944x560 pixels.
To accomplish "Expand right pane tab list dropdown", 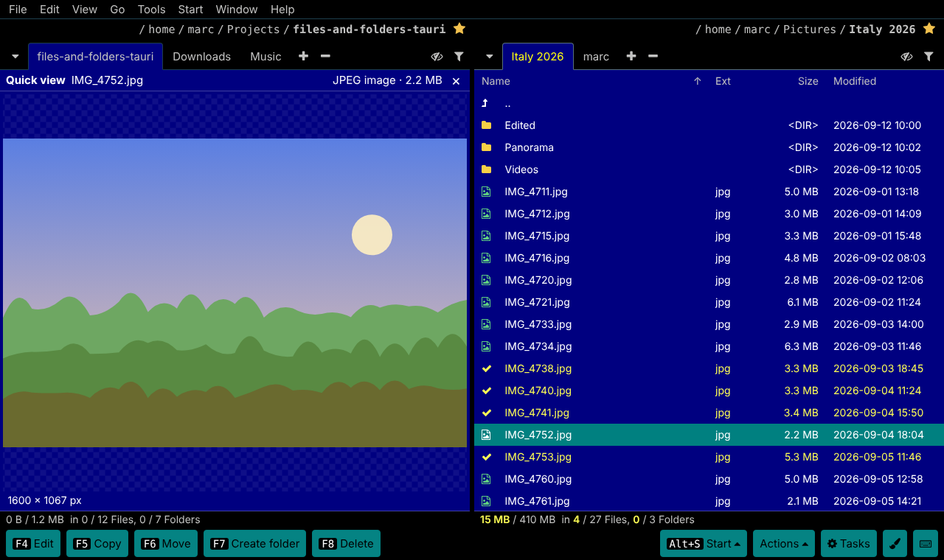I will (x=489, y=57).
